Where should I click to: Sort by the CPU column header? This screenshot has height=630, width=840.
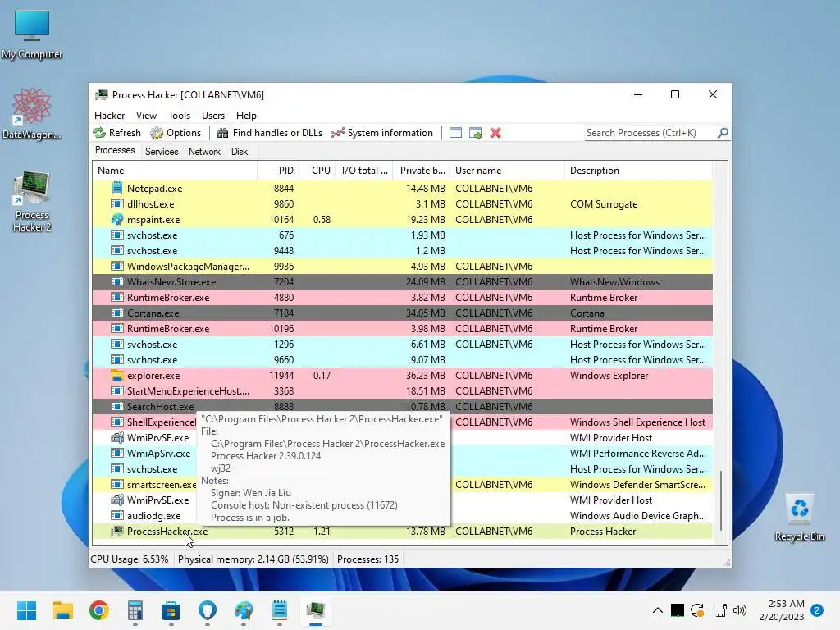pos(317,171)
